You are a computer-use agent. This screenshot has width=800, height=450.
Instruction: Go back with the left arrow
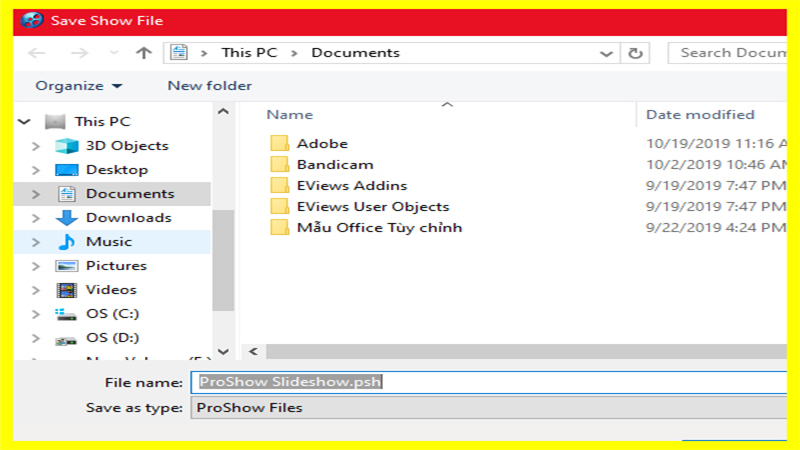36,53
